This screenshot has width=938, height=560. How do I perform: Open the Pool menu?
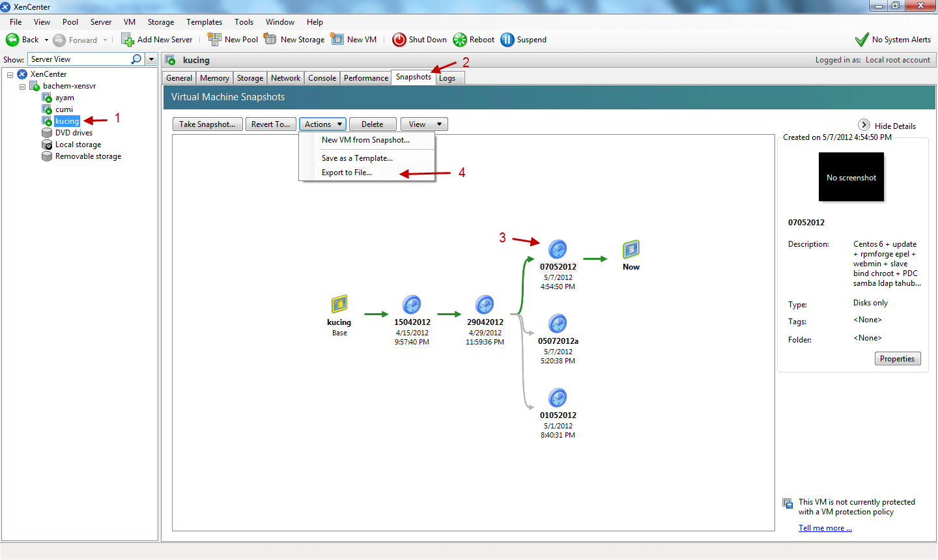pos(70,22)
